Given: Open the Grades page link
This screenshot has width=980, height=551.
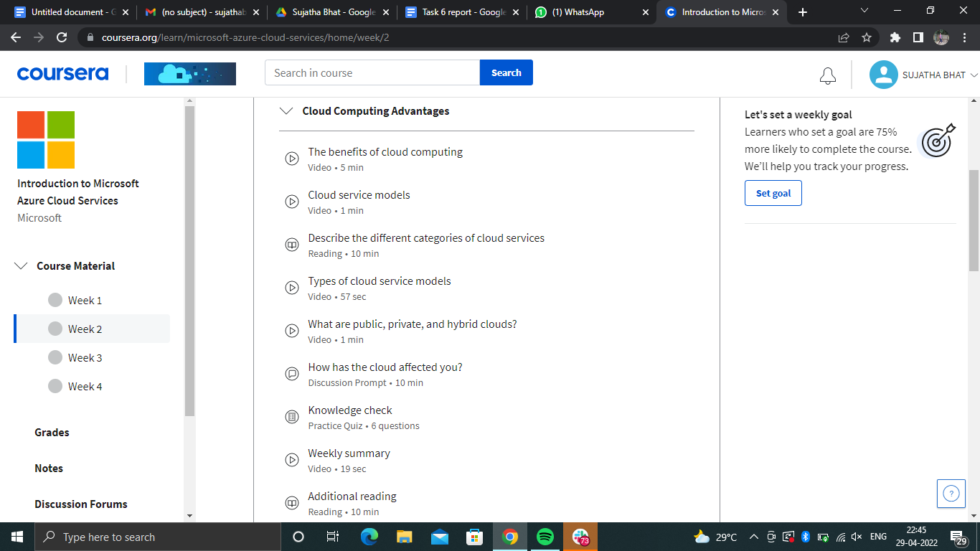Looking at the screenshot, I should pos(52,433).
